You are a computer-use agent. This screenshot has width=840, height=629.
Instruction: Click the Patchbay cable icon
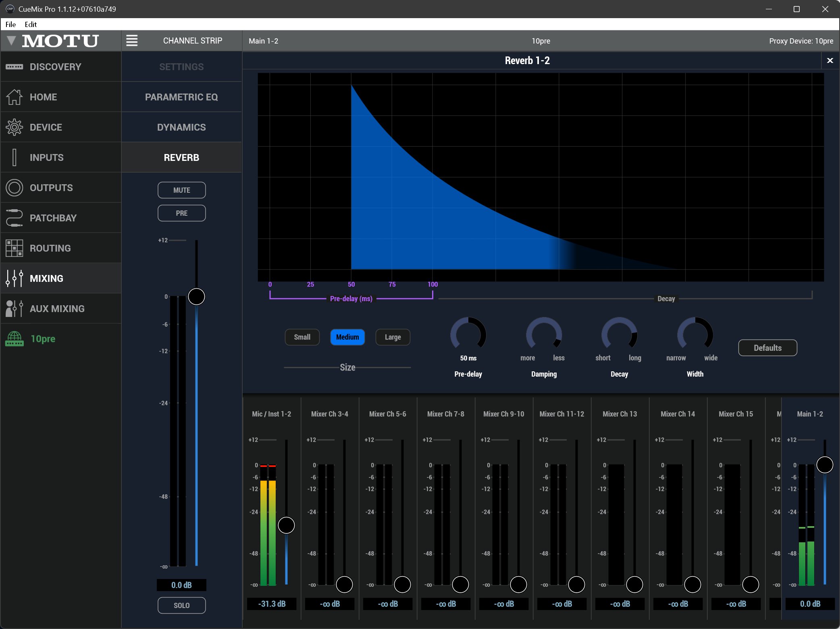[x=15, y=218]
